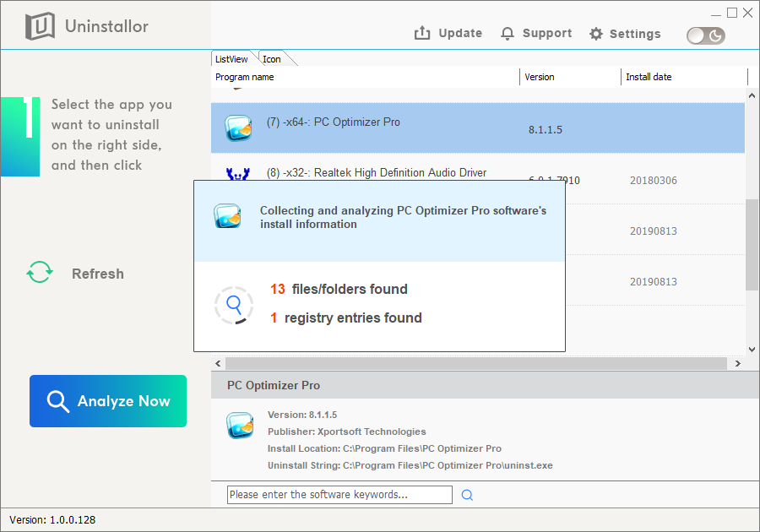Toggle the dark mode switch
This screenshot has width=760, height=532.
[706, 35]
